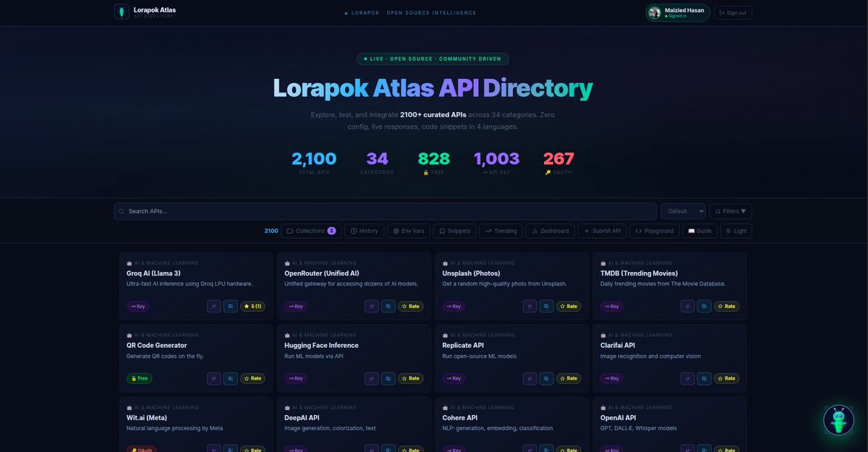Rate the Hugging Face Inference API
868x452 pixels.
pyautogui.click(x=411, y=378)
